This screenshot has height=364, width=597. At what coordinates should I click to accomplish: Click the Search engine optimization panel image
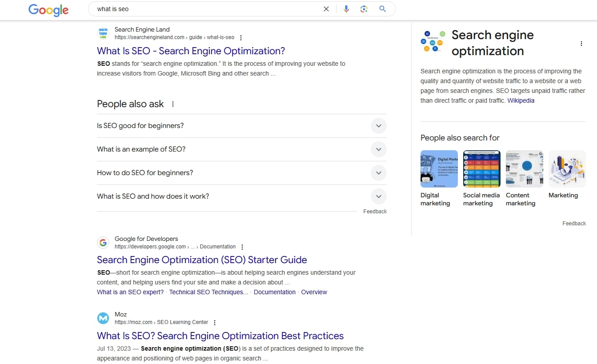433,42
